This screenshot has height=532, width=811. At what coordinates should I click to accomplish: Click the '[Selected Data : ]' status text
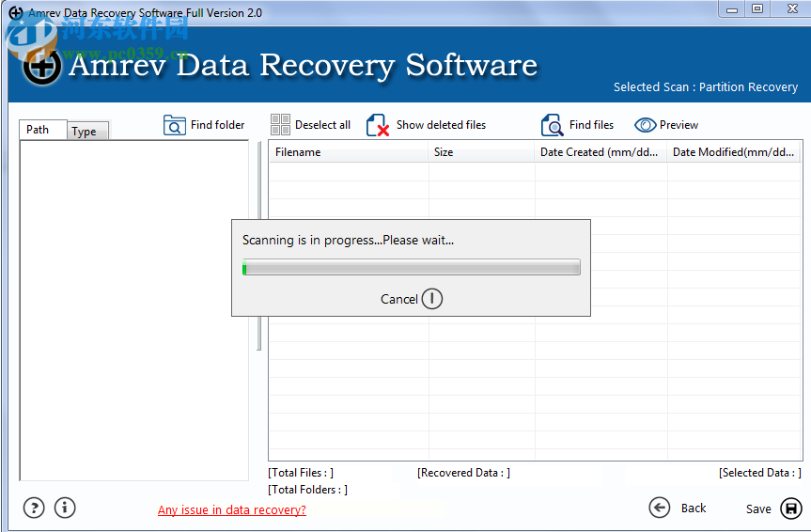760,473
